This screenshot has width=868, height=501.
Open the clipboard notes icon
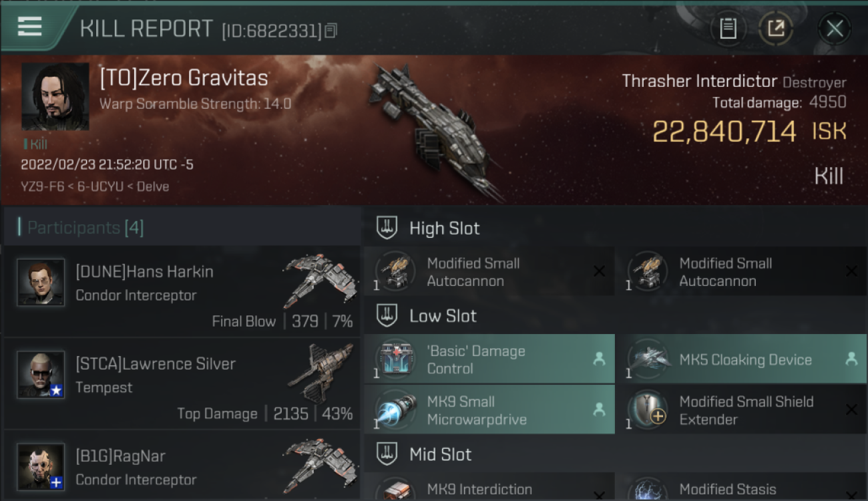pyautogui.click(x=728, y=29)
